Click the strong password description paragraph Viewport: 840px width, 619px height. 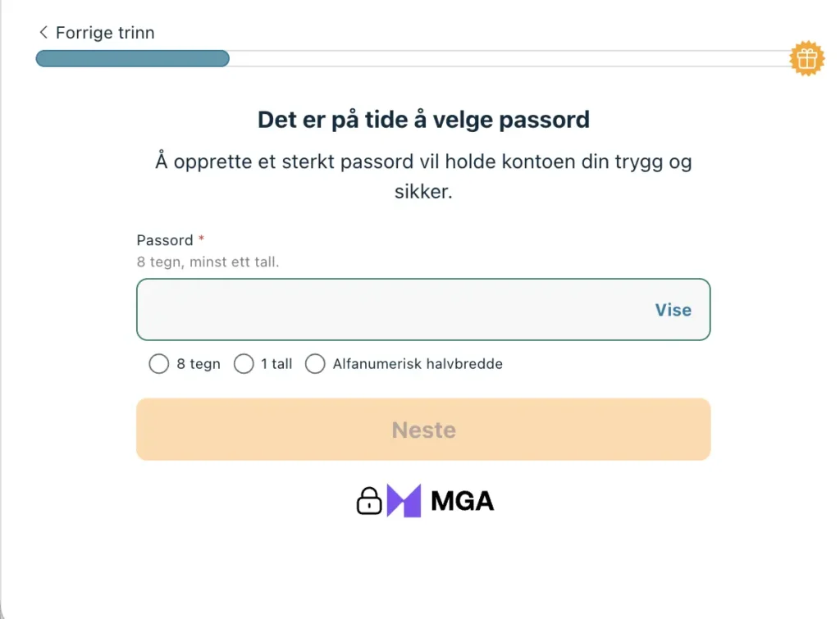423,177
